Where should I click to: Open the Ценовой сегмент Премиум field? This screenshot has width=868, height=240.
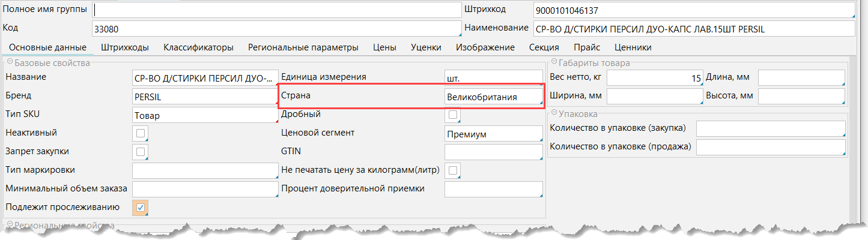point(493,134)
